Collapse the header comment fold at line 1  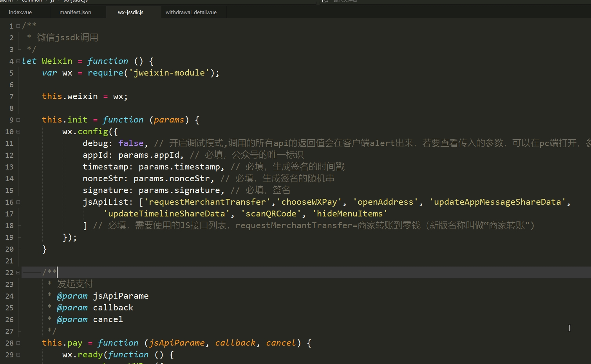(18, 26)
